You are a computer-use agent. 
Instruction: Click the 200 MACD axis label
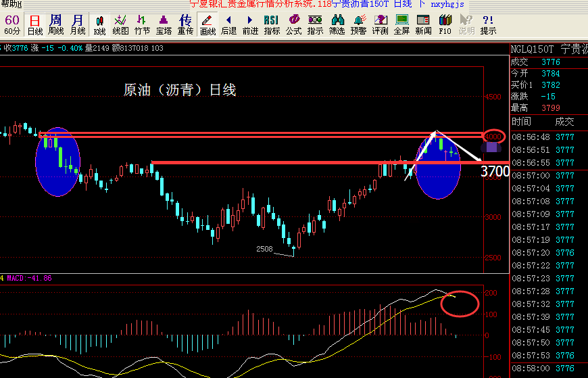click(x=491, y=293)
